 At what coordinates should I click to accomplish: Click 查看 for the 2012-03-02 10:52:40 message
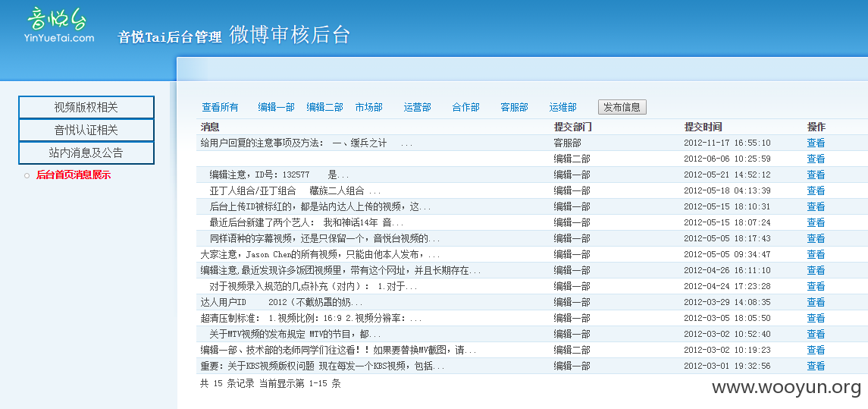pos(816,334)
